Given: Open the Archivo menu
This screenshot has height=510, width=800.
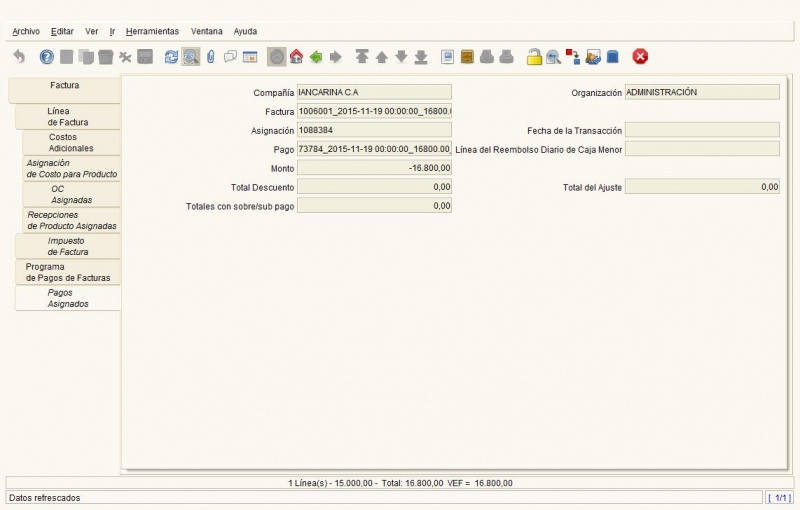Looking at the screenshot, I should pyautogui.click(x=26, y=31).
